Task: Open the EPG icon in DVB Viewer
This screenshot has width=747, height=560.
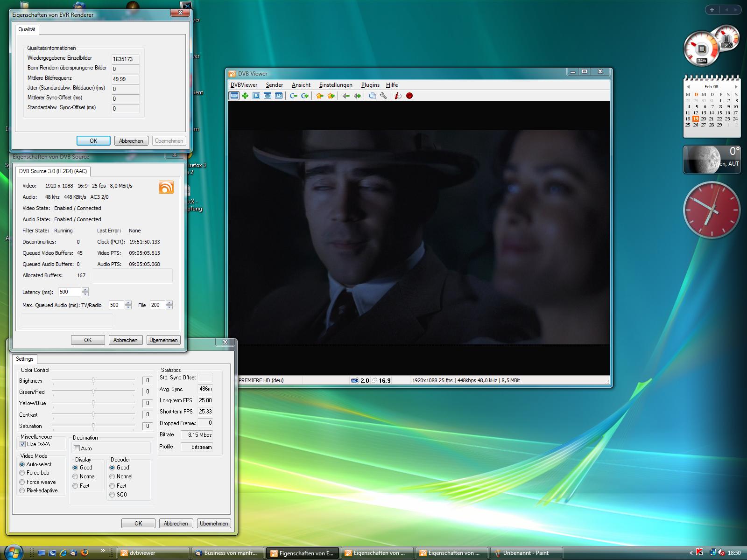Action: pos(279,96)
